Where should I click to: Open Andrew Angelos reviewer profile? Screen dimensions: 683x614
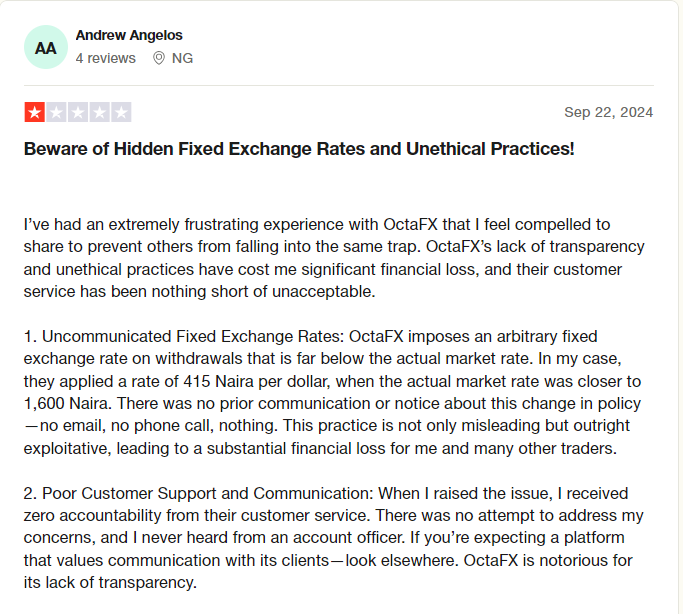[x=129, y=35]
